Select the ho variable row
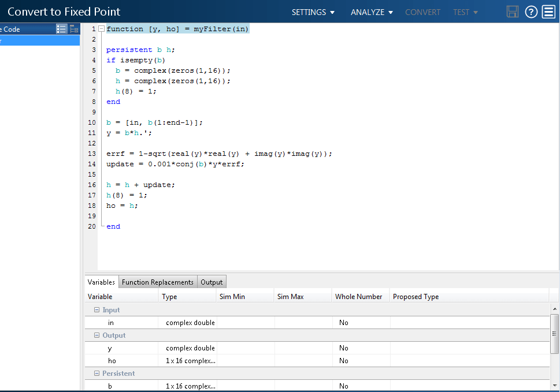The width and height of the screenshot is (560, 392). pos(112,361)
